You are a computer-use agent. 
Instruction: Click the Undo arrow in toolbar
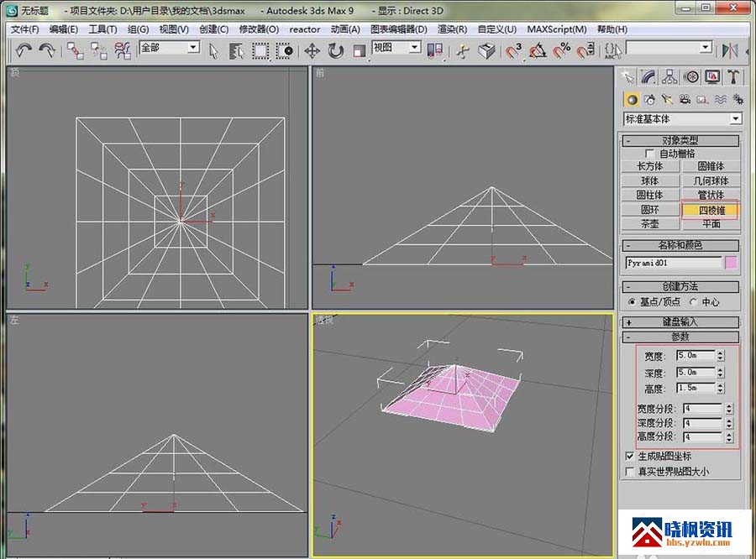coord(24,50)
